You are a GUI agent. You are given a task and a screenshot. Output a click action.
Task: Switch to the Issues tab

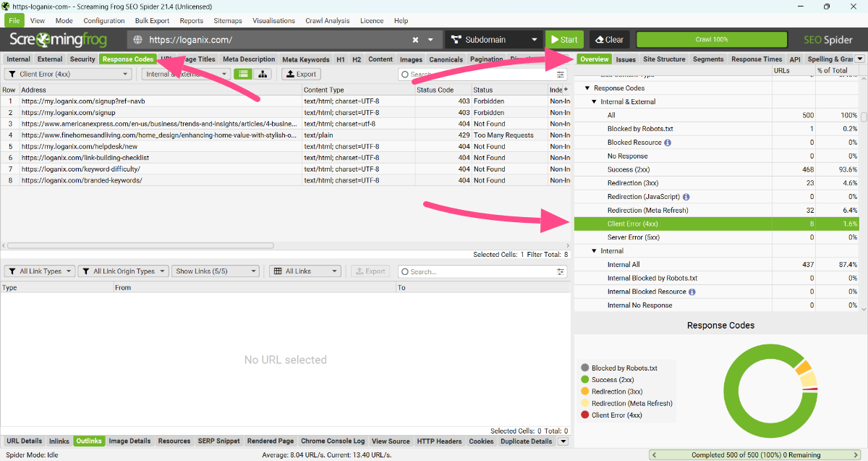pyautogui.click(x=626, y=59)
